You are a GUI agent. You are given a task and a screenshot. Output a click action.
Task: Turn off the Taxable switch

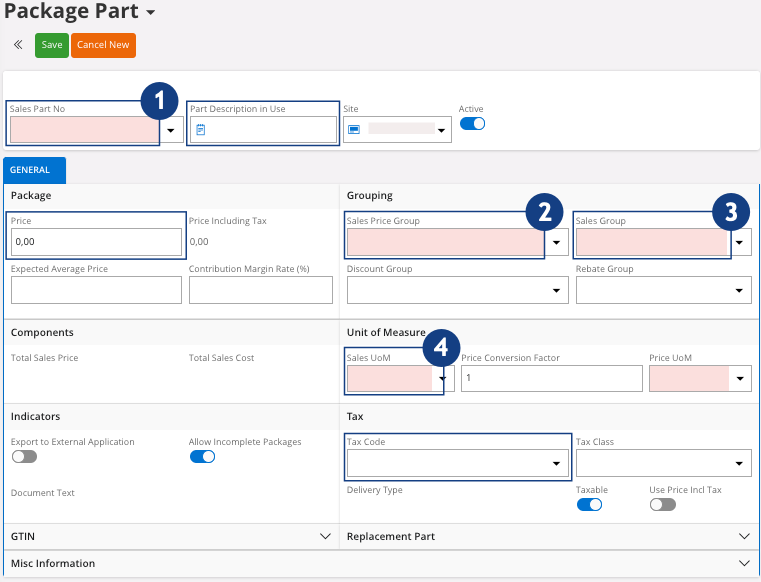589,505
